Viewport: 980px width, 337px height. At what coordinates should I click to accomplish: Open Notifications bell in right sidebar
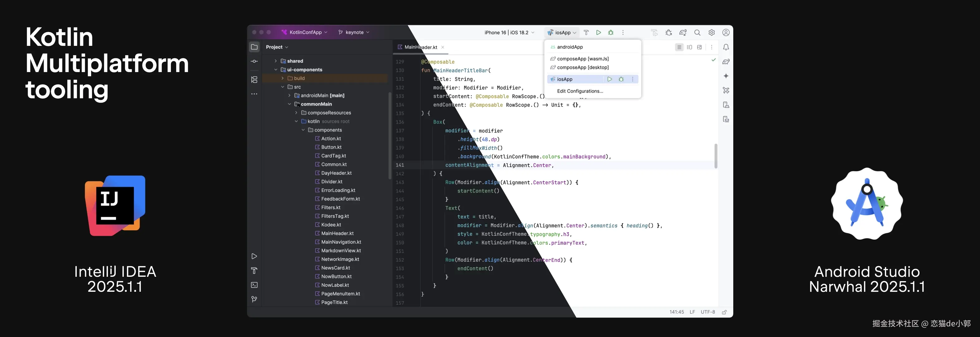(x=726, y=47)
